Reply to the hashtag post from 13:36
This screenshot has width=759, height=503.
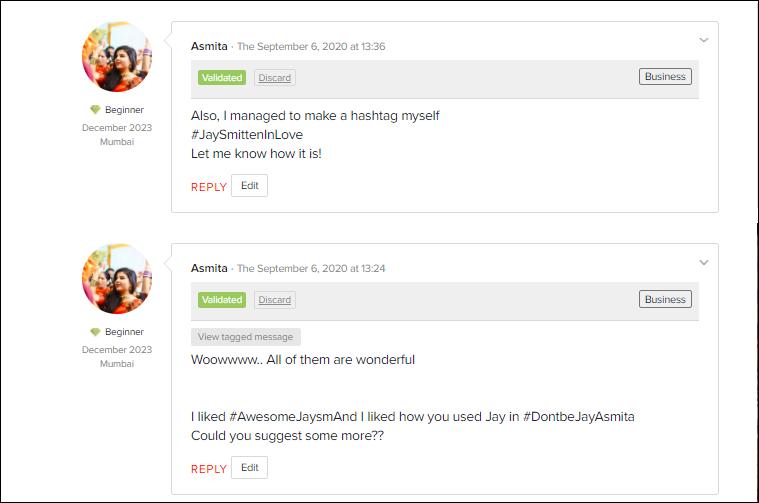[209, 187]
